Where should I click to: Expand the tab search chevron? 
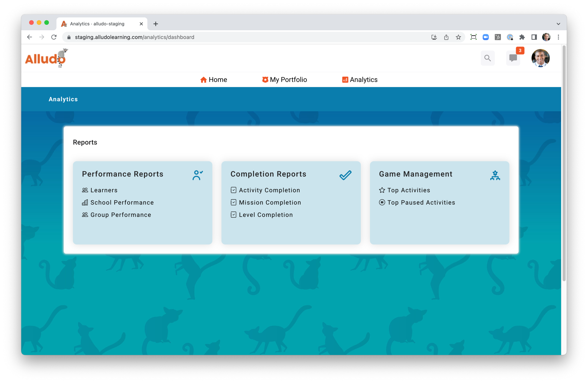[558, 24]
